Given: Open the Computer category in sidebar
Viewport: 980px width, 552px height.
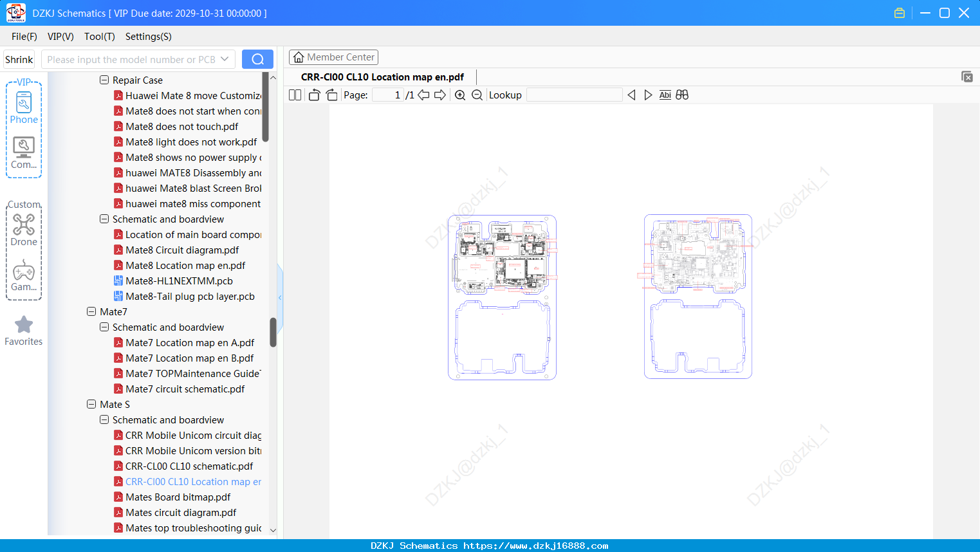Looking at the screenshot, I should pyautogui.click(x=24, y=153).
